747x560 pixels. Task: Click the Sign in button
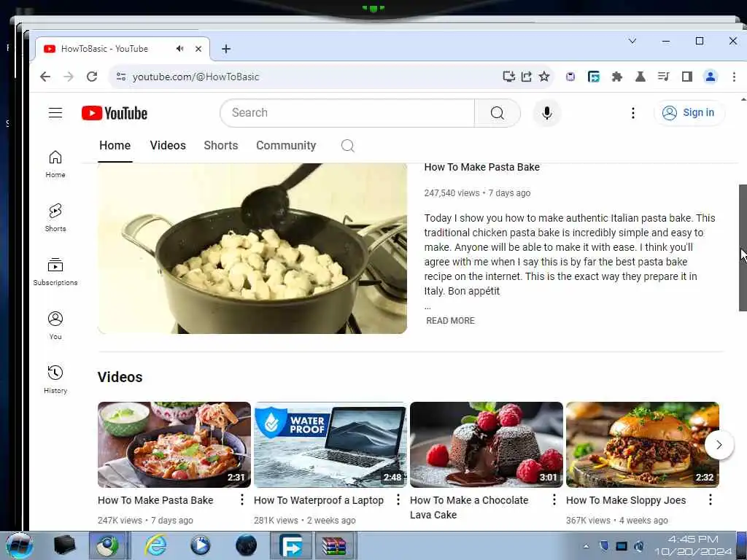689,113
